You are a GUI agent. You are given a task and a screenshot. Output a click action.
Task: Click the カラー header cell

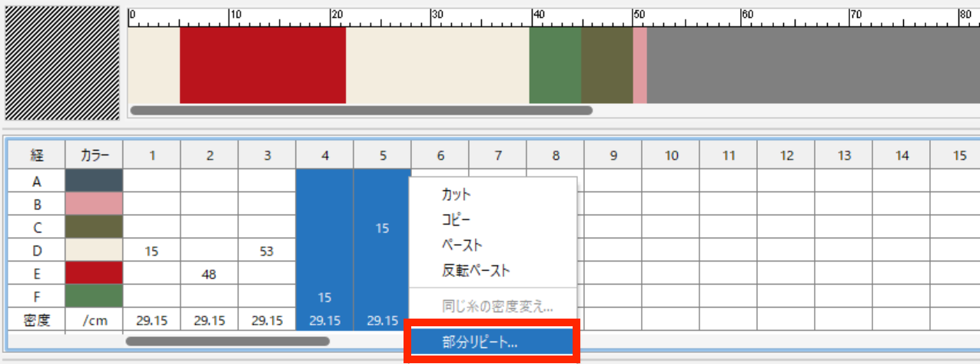coord(95,155)
